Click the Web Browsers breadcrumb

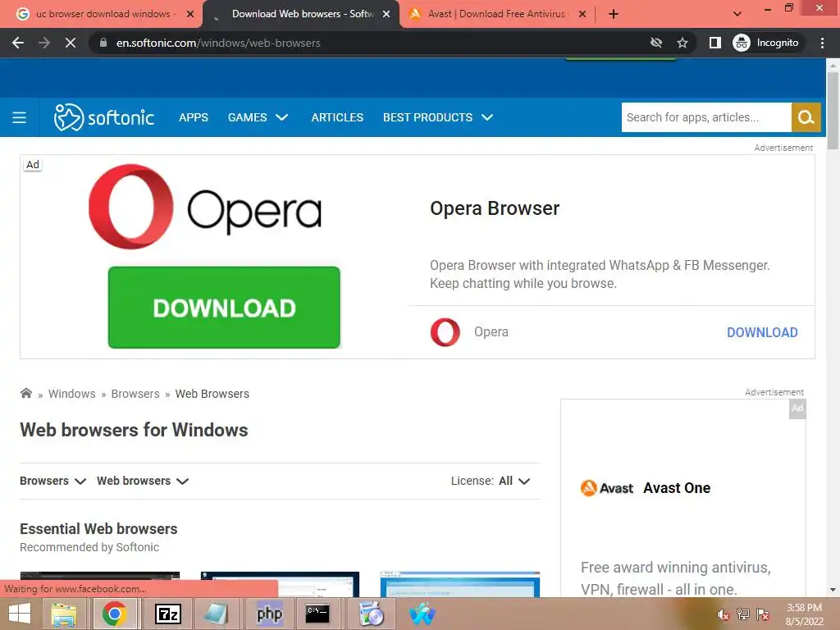point(212,394)
